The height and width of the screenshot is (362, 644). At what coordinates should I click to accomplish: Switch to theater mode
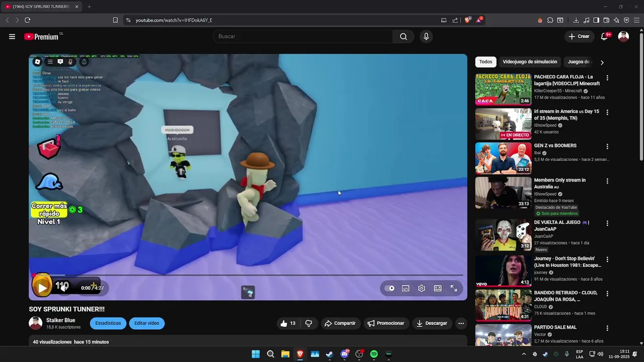438,288
